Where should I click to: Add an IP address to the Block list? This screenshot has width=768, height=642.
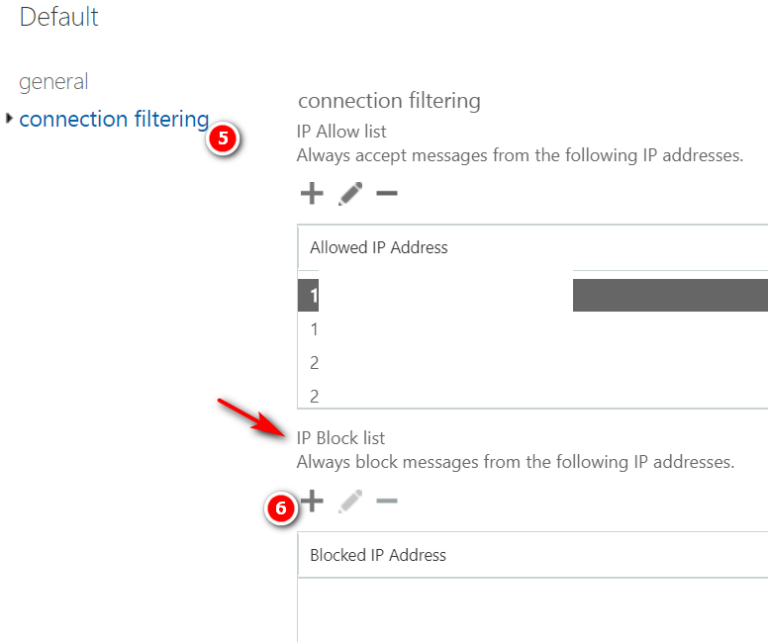pos(312,500)
